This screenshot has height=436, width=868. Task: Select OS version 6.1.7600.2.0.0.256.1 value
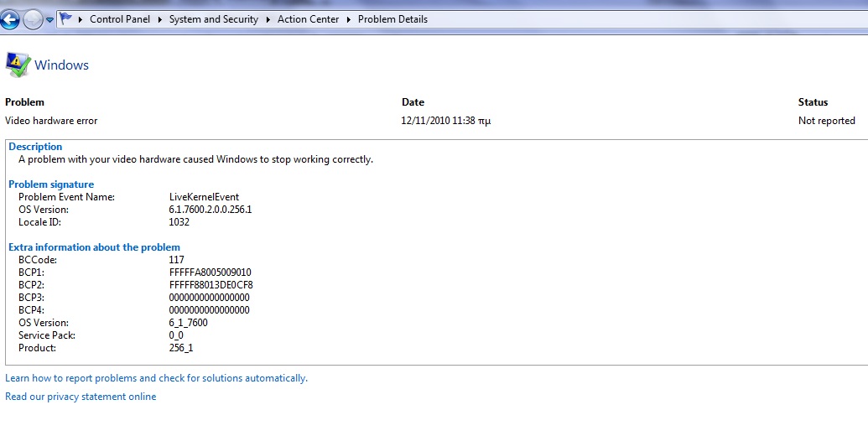pyautogui.click(x=211, y=210)
